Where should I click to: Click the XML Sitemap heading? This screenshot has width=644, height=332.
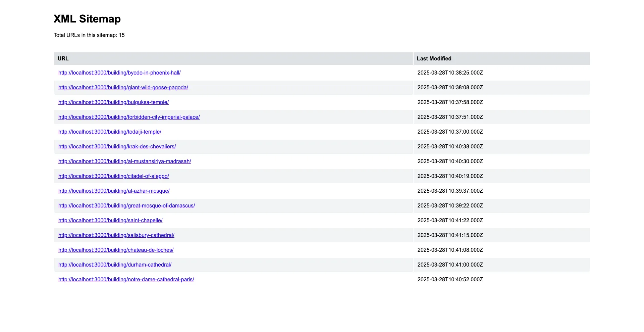pyautogui.click(x=87, y=19)
